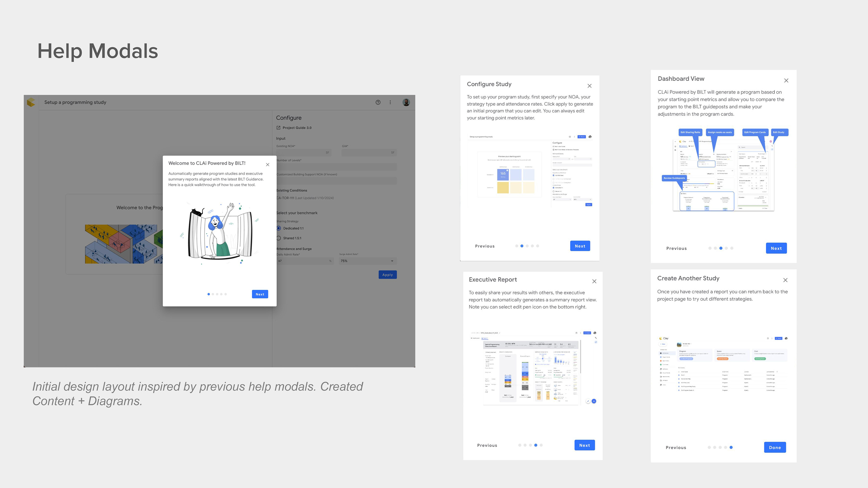Click Done in Create Another Study

(775, 447)
